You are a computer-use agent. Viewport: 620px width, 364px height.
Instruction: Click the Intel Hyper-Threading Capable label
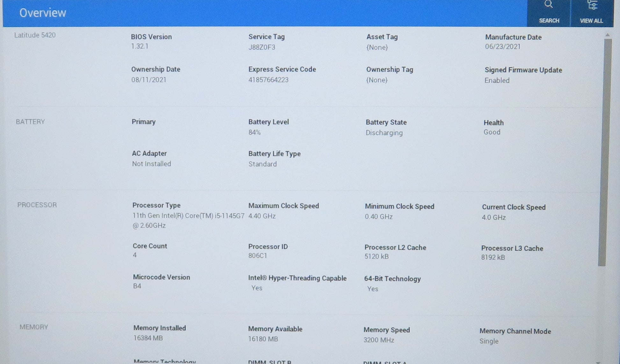pyautogui.click(x=297, y=278)
